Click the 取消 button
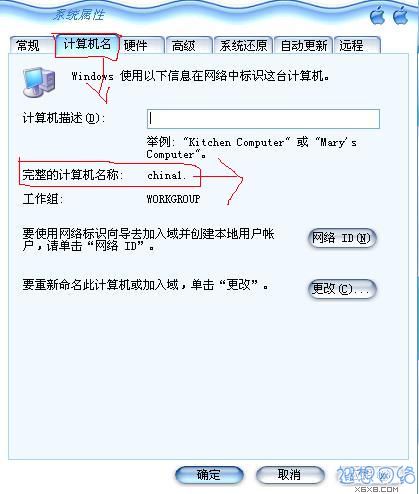419x494 pixels. [290, 475]
